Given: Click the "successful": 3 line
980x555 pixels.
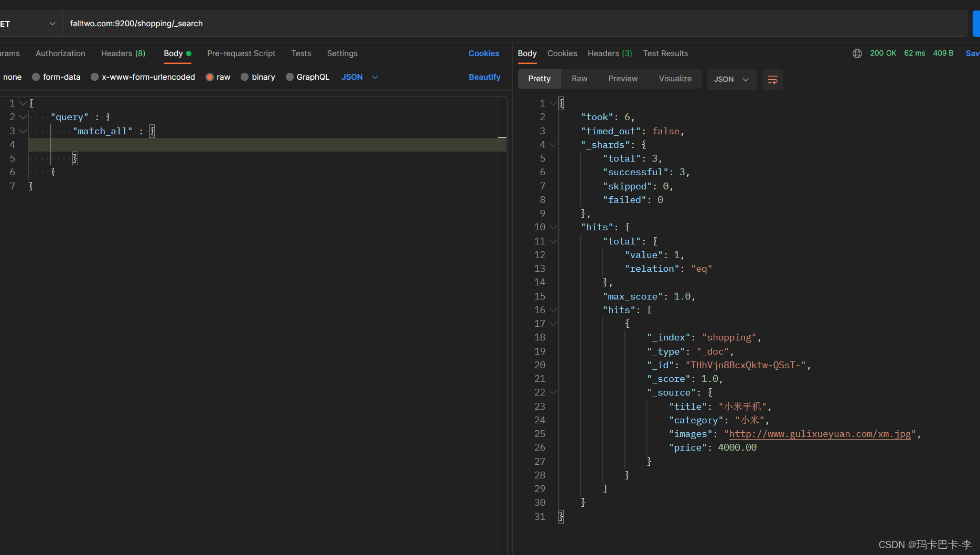Looking at the screenshot, I should [646, 172].
